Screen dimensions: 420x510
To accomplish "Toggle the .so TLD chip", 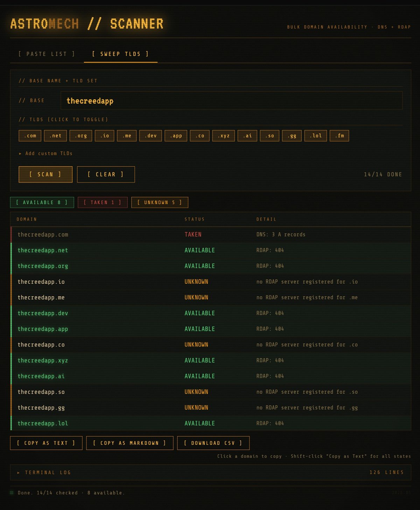I will tap(270, 136).
